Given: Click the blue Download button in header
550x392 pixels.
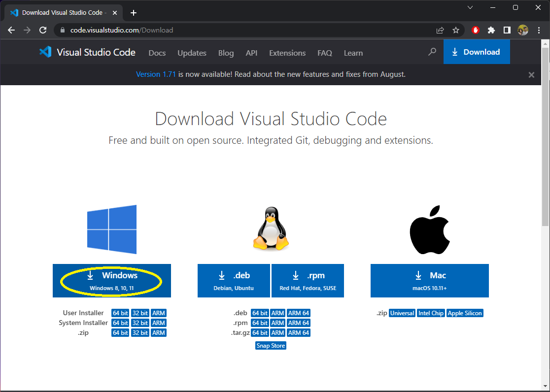Looking at the screenshot, I should pyautogui.click(x=477, y=52).
